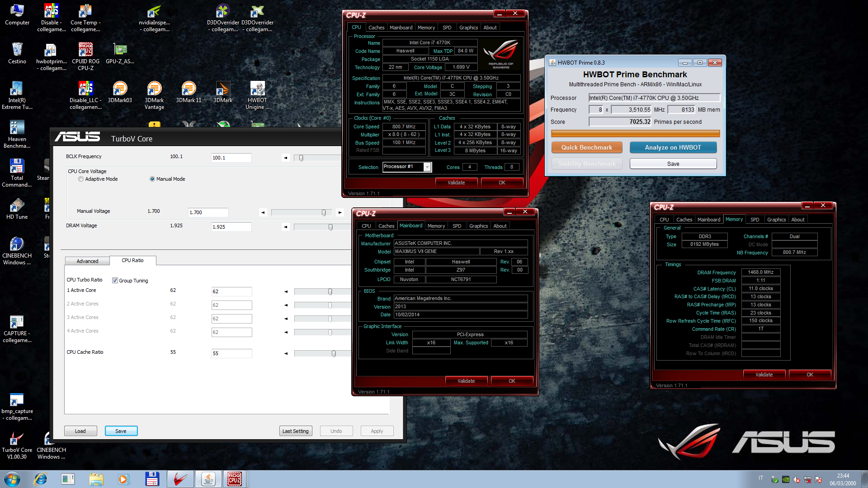Open the CAPTURE collegamento desktop icon
The height and width of the screenshot is (488, 868).
[x=17, y=328]
